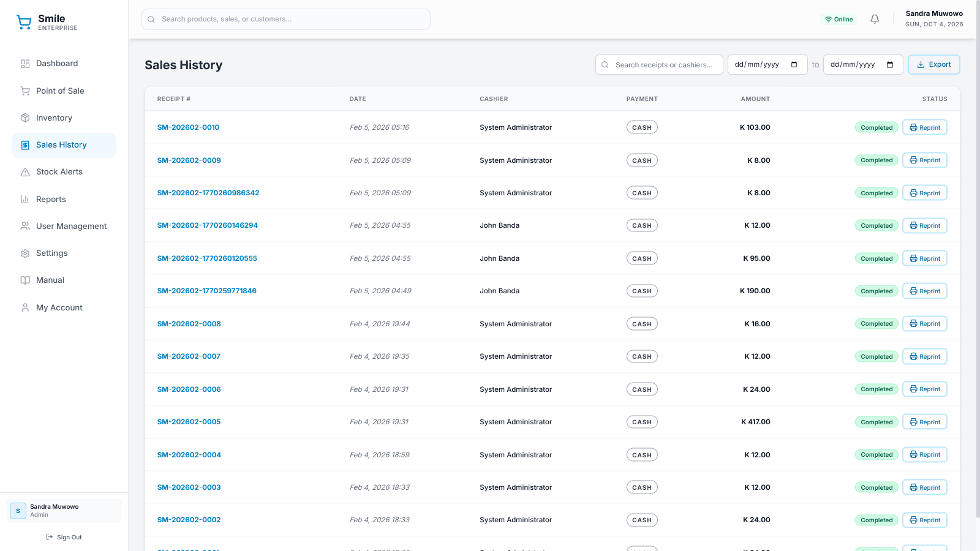
Task: Navigate to Reports
Action: click(x=64, y=199)
